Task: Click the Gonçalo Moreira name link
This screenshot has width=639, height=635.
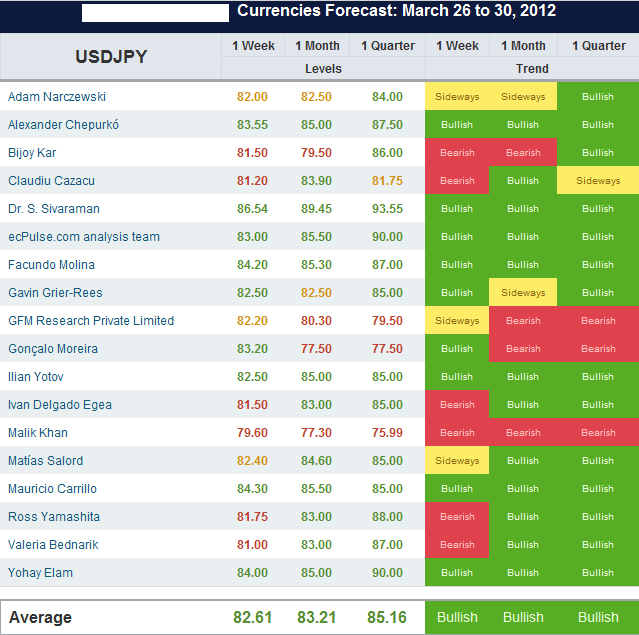Action: (x=53, y=349)
